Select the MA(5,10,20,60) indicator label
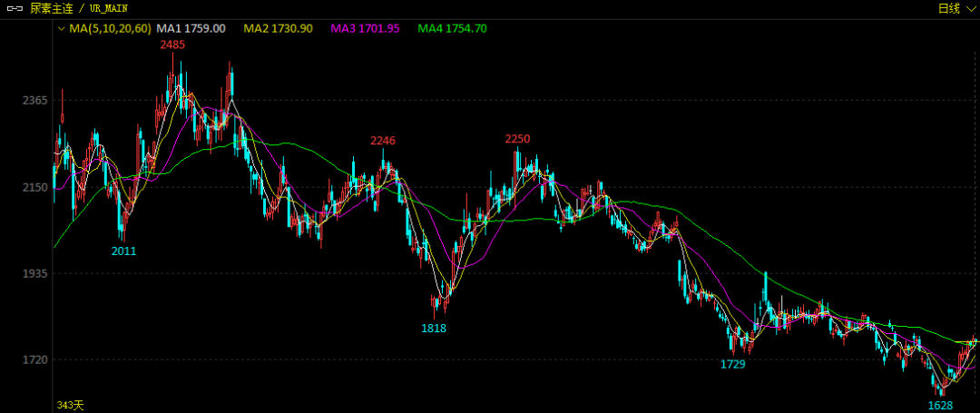This screenshot has width=980, height=413. 110,29
